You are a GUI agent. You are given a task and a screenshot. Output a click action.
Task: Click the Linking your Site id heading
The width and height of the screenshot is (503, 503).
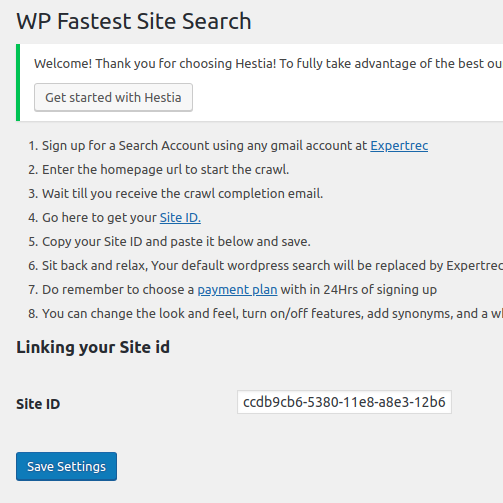click(93, 347)
